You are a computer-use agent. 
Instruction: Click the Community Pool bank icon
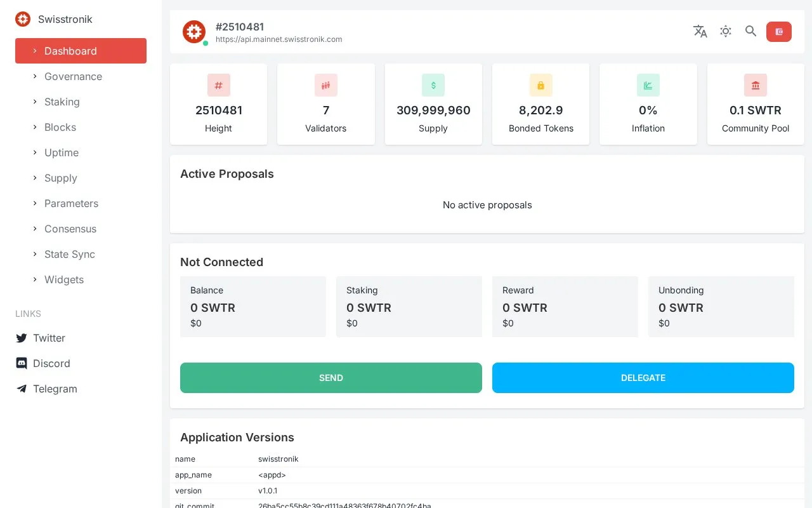pos(756,85)
